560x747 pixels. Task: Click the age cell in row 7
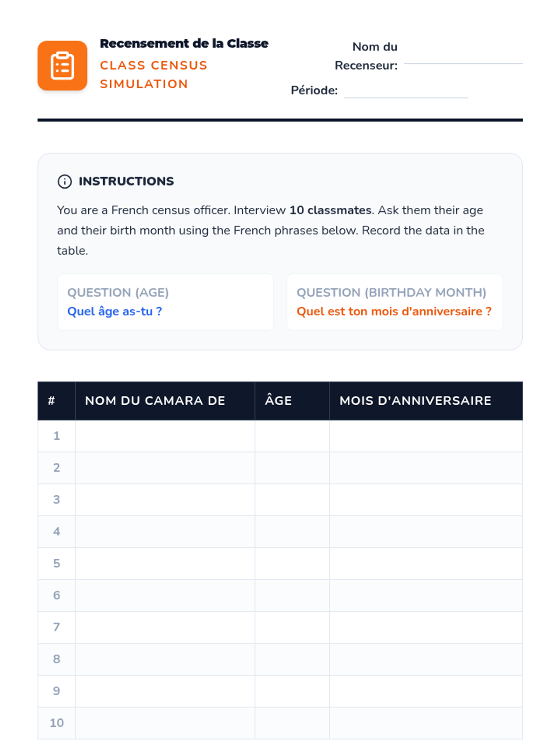[x=292, y=627]
